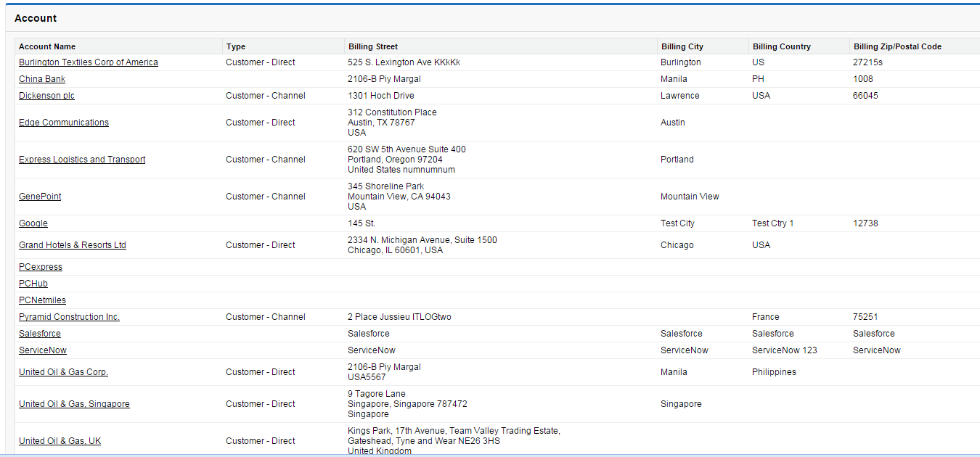980x457 pixels.
Task: Open the United Oil & Gas Corp. account
Action: pyautogui.click(x=63, y=372)
